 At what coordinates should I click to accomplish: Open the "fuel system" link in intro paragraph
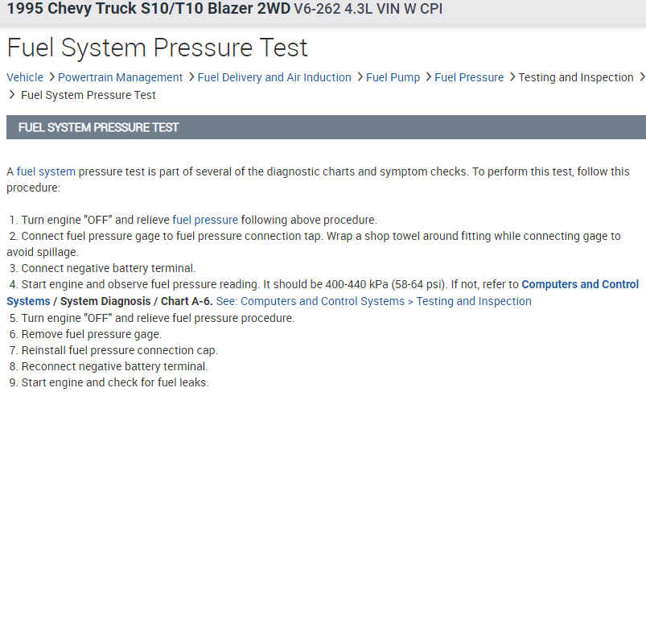click(46, 171)
